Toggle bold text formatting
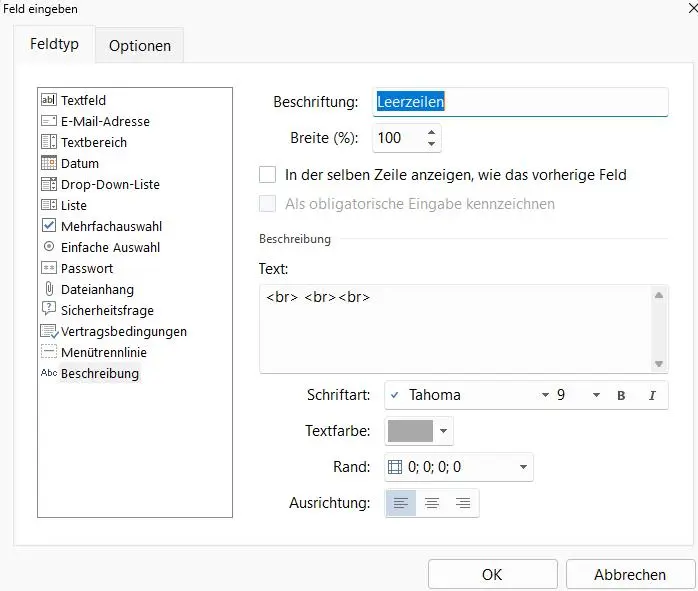The image size is (698, 591). coord(621,395)
